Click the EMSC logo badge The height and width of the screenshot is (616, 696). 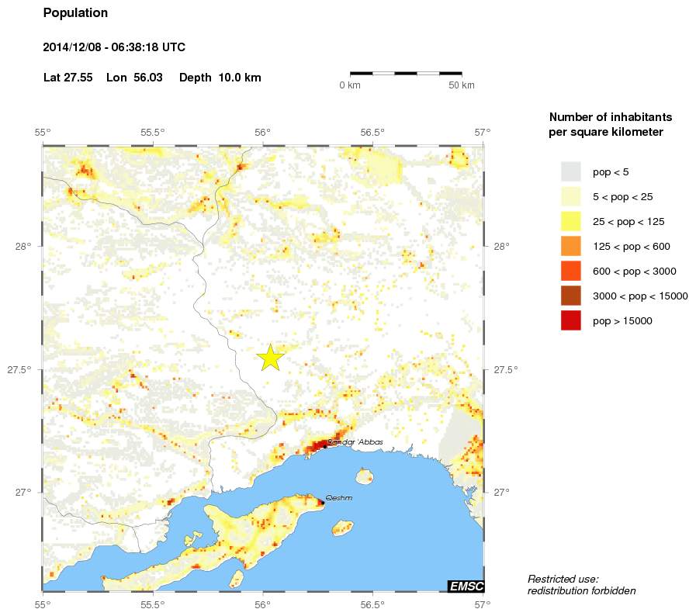click(468, 586)
